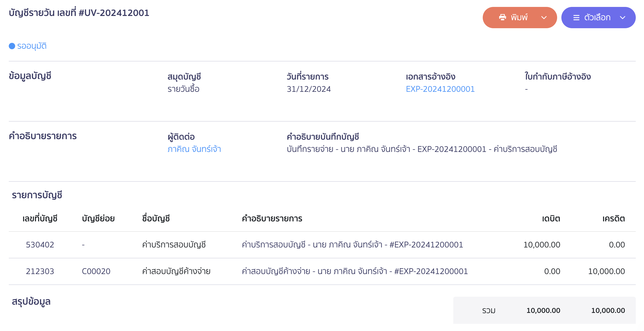Click the พิมพ์ button label
644x331 pixels.
(519, 18)
